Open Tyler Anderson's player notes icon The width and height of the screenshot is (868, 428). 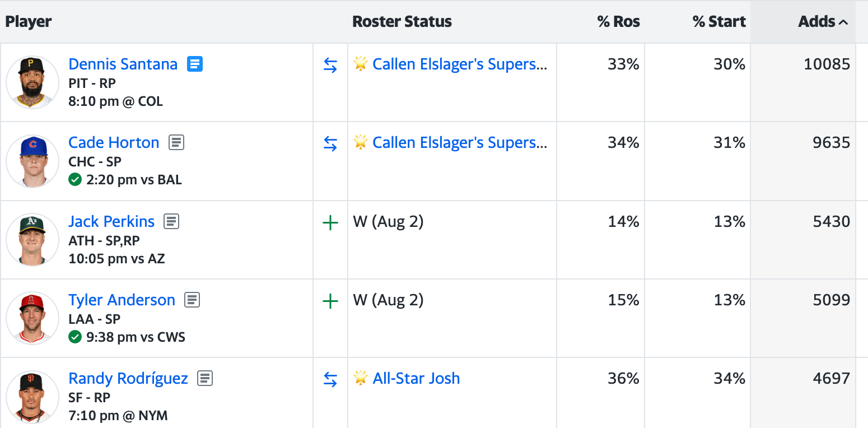point(192,300)
